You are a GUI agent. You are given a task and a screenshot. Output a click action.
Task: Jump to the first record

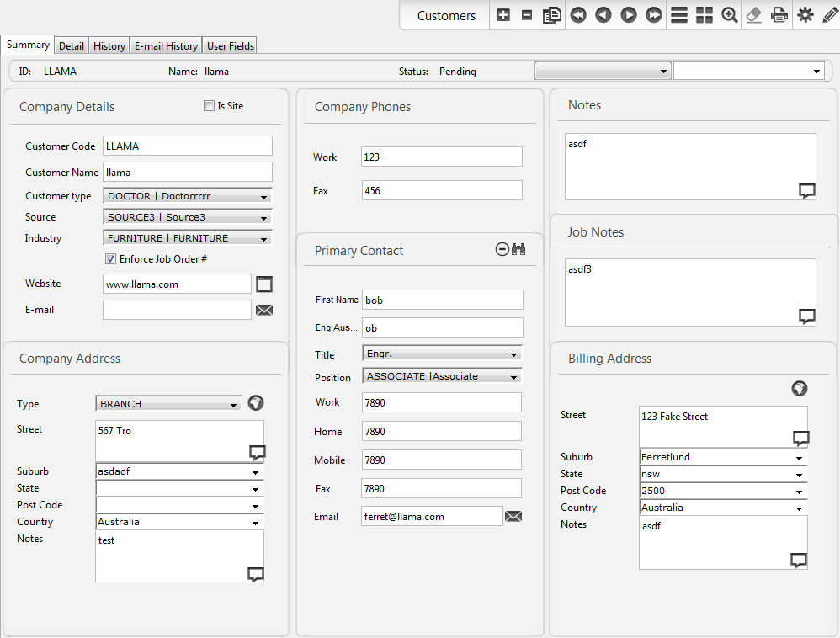click(x=578, y=15)
